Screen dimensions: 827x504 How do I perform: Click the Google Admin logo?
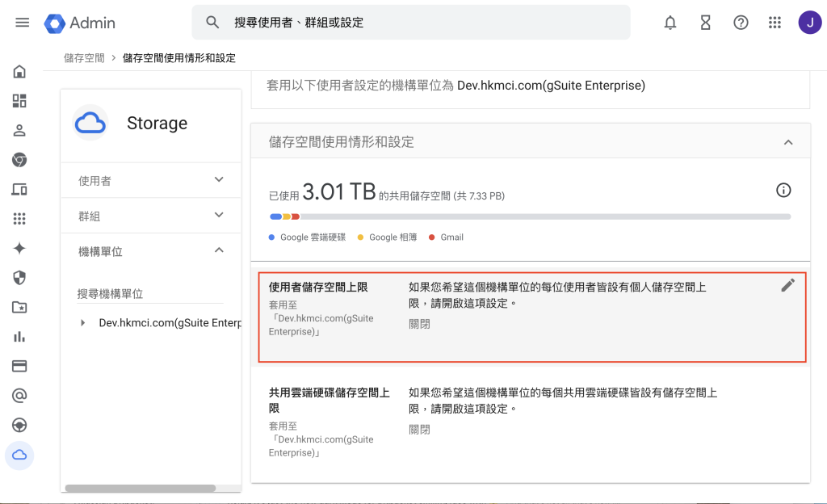(x=80, y=23)
